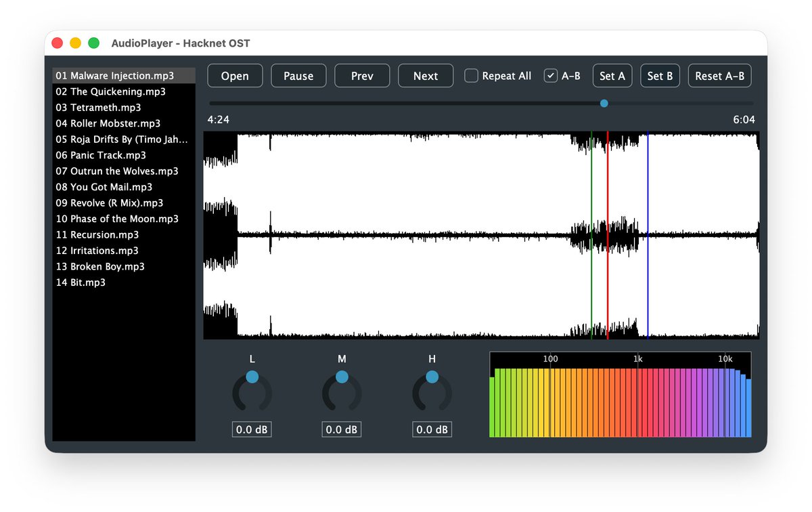Click the Set B button
Viewport: 812px width, 512px height.
(660, 76)
